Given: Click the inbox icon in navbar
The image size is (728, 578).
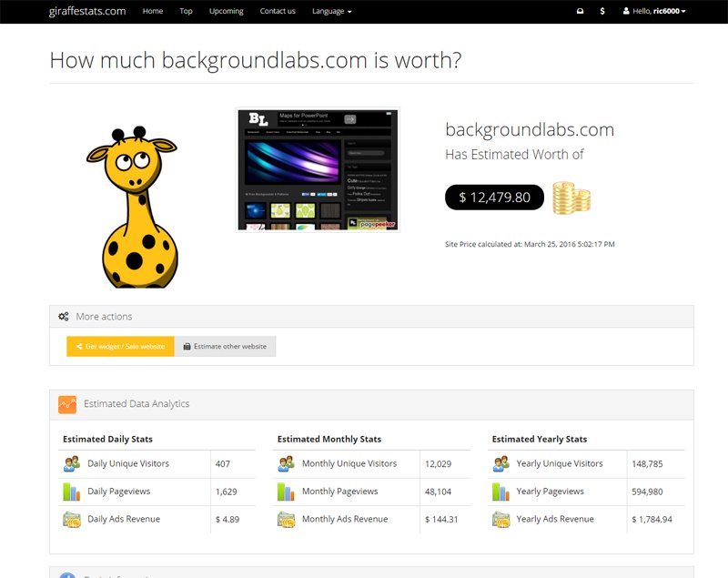Looking at the screenshot, I should click(x=580, y=11).
